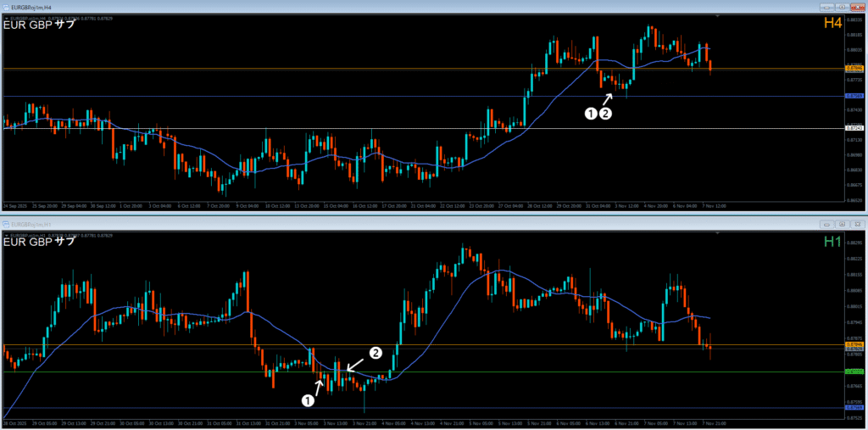Select the chart shift triangle in H4 chart

click(x=717, y=17)
